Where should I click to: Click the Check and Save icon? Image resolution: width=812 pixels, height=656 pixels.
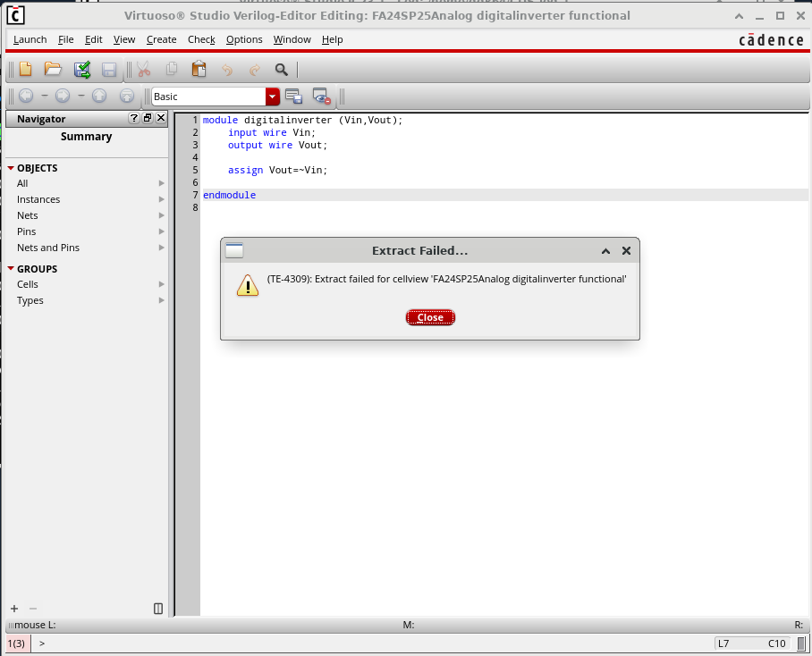click(x=81, y=70)
